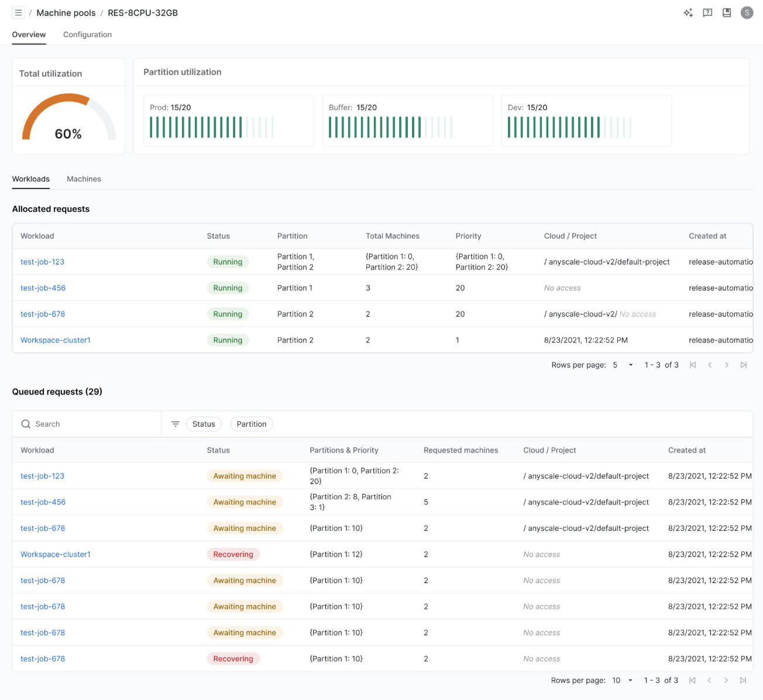Go to first page of Queued requests
This screenshot has height=700, width=763.
click(x=692, y=681)
